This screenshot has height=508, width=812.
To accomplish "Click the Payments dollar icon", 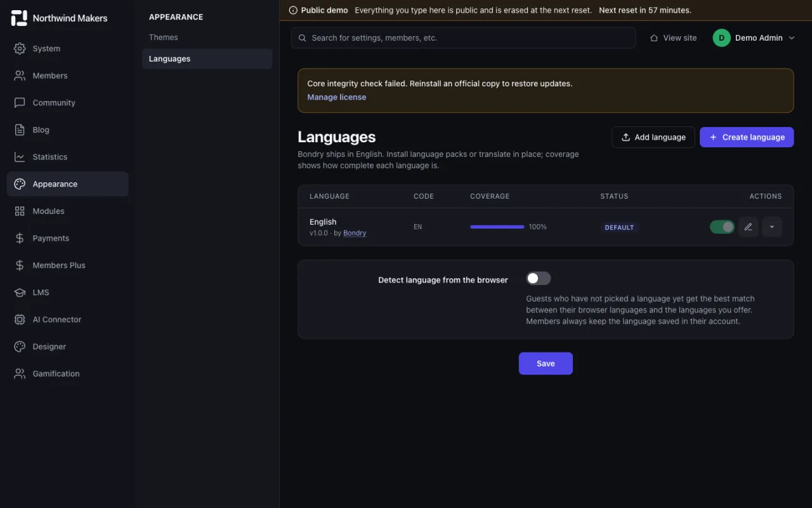I will point(20,238).
